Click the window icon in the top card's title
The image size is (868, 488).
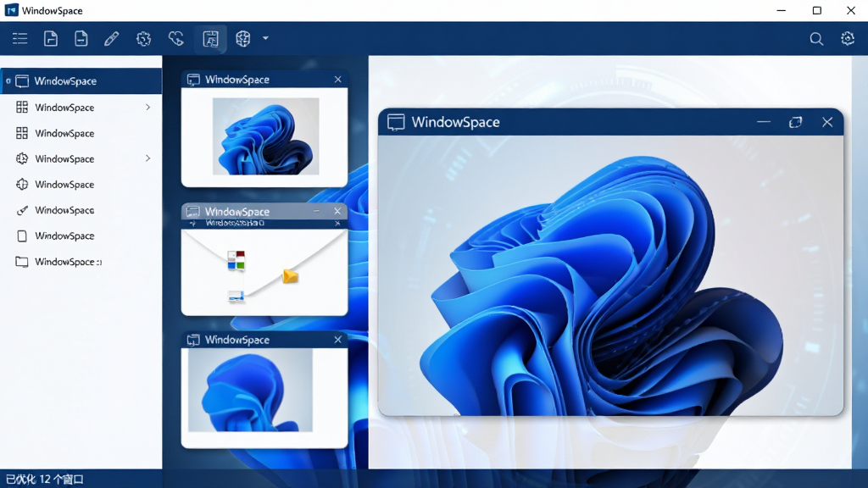coord(193,80)
